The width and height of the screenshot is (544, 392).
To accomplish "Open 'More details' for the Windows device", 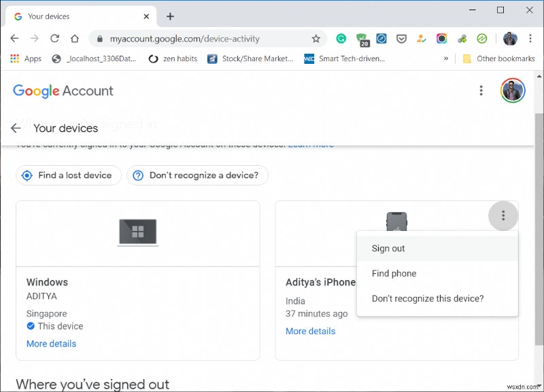I will [x=51, y=344].
